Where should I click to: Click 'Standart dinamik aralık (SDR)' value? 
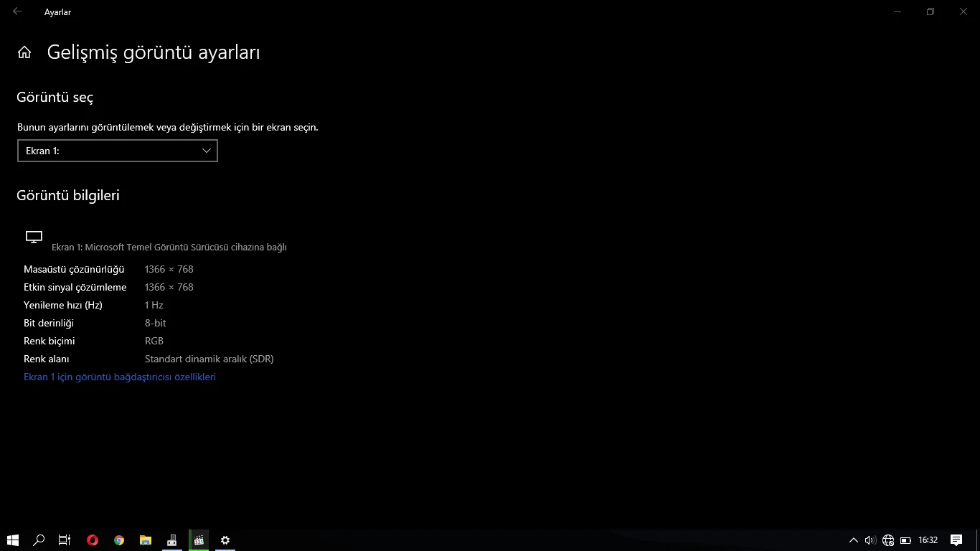[209, 359]
